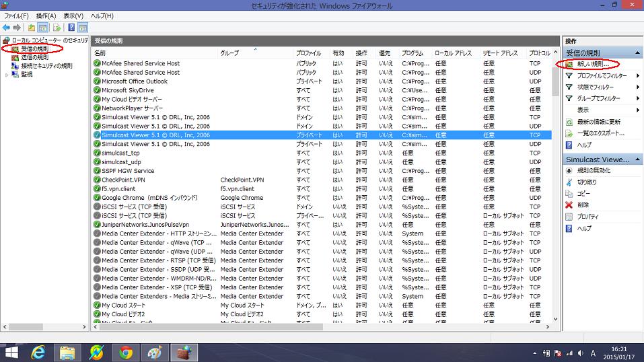Click the volume icon in system tray

[x=580, y=353]
